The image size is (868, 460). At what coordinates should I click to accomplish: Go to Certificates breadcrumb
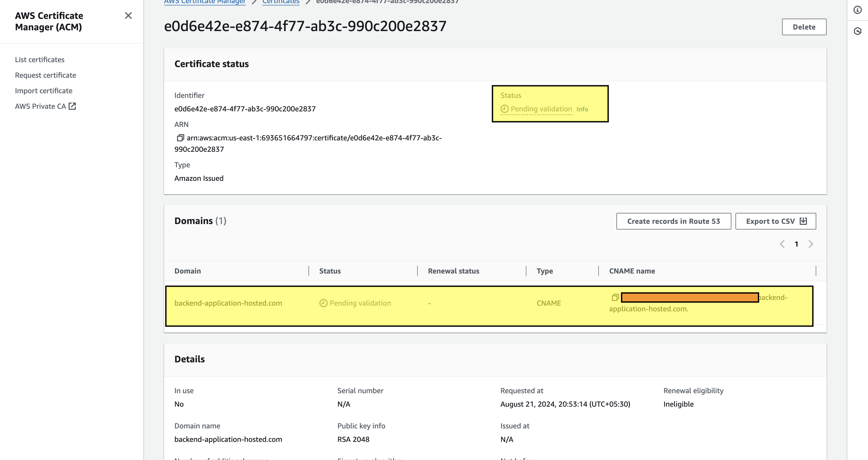[281, 2]
